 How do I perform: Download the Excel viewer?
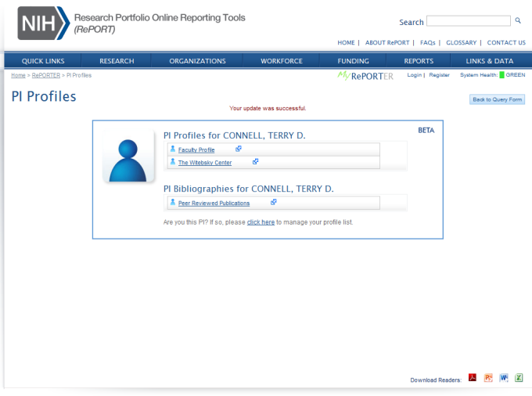[519, 378]
